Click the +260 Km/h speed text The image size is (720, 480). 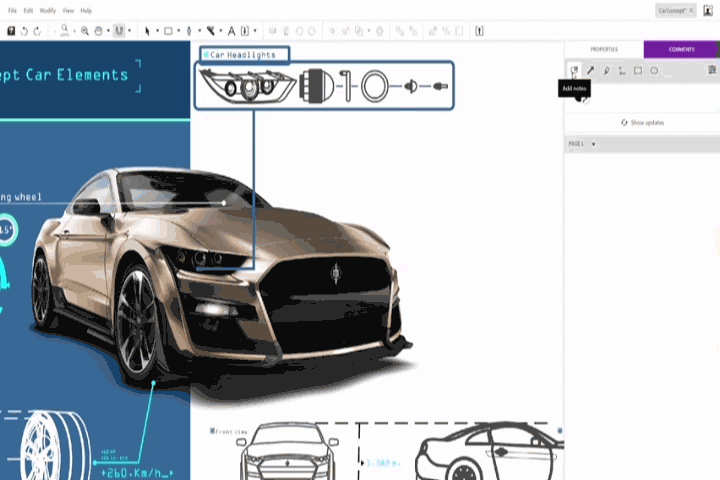[137, 473]
